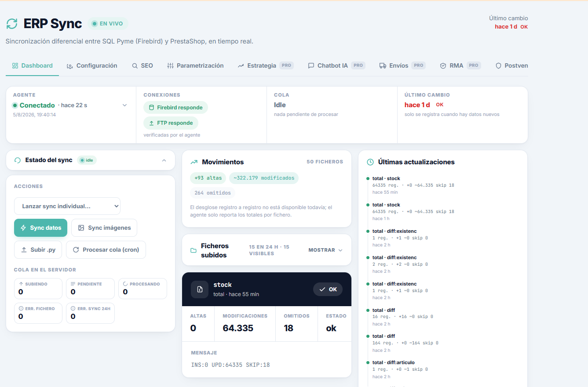588x387 pixels.
Task: Click the idle status badge
Action: tap(87, 160)
